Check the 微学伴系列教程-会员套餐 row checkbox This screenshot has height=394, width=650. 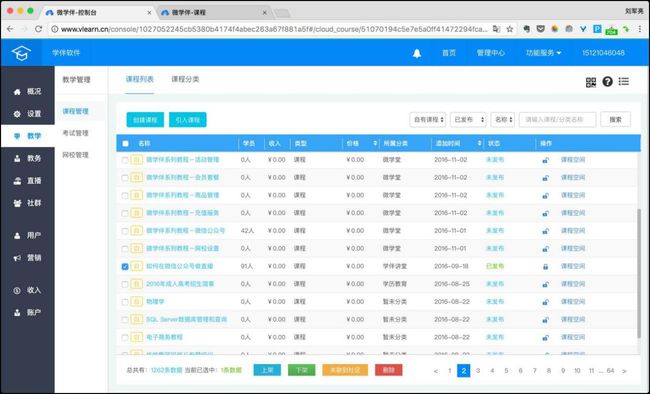pos(125,178)
